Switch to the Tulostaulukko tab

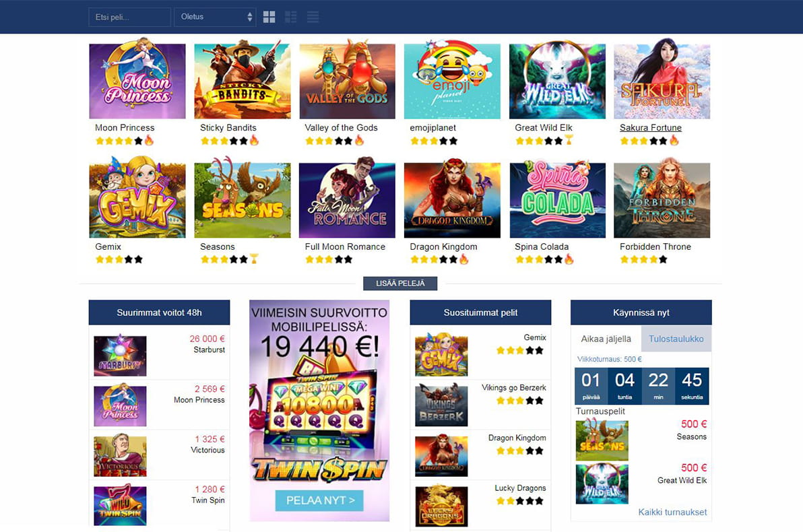click(x=676, y=339)
